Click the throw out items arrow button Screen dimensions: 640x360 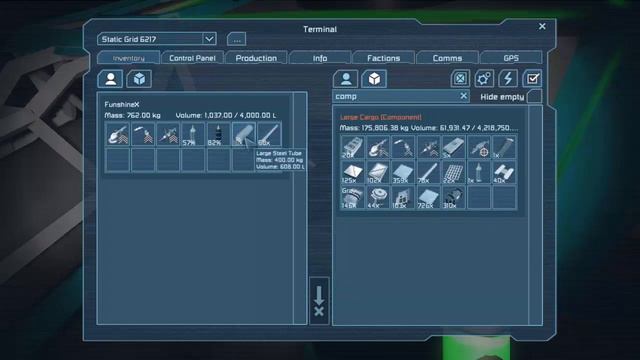coord(319,301)
